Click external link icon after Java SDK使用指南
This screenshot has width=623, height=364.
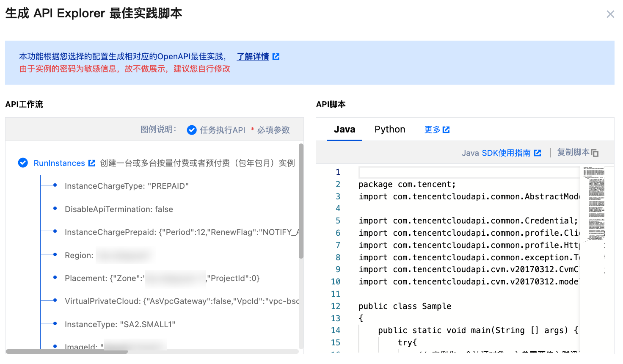[538, 153]
